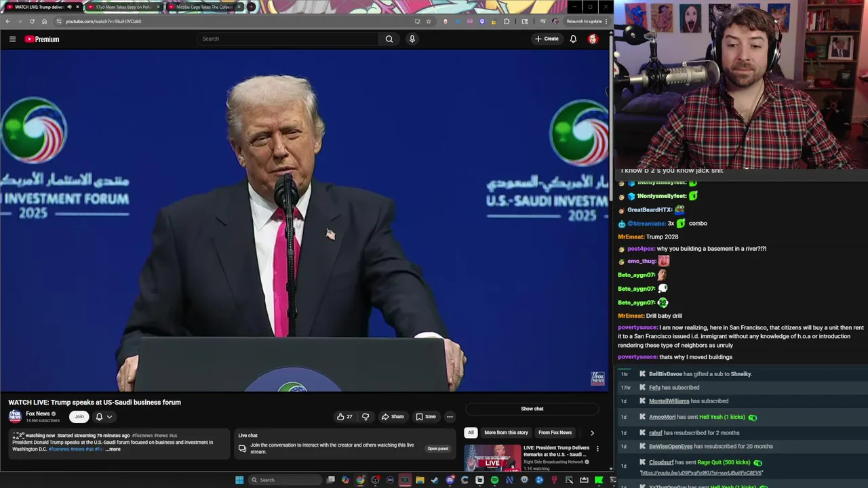Viewport: 868px width, 488px height.
Task: Open Chrome from the taskbar
Action: pos(360,480)
